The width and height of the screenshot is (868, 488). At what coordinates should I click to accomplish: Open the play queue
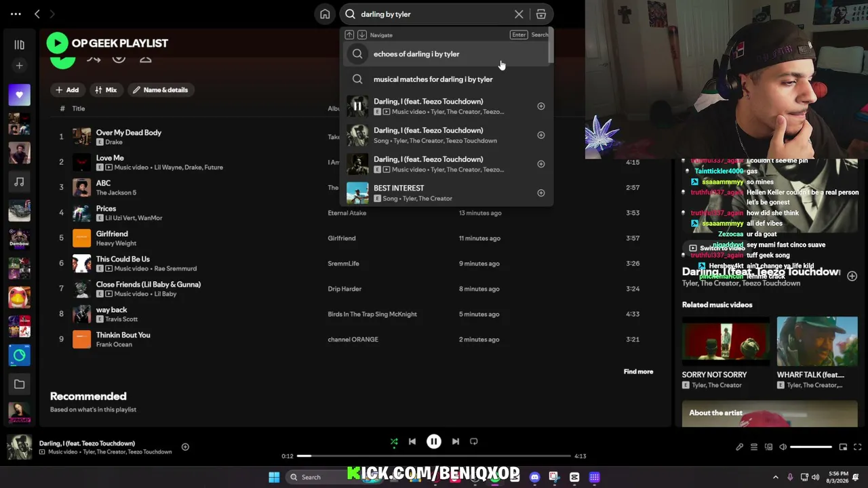(754, 447)
